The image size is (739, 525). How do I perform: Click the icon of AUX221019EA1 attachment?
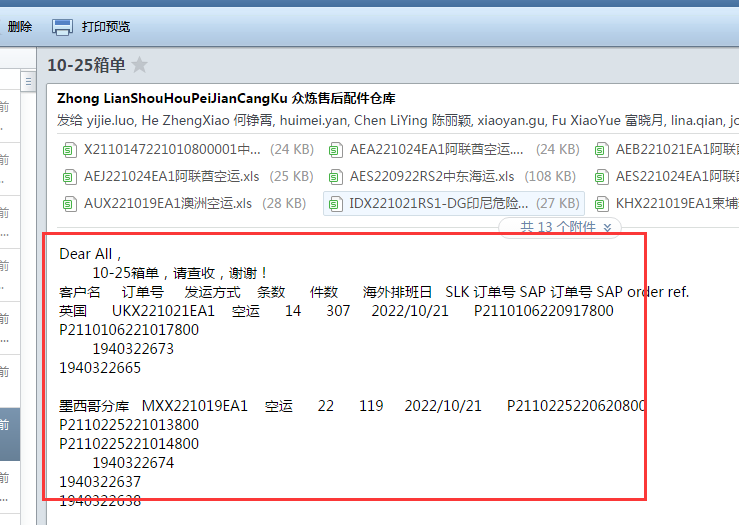tap(69, 204)
